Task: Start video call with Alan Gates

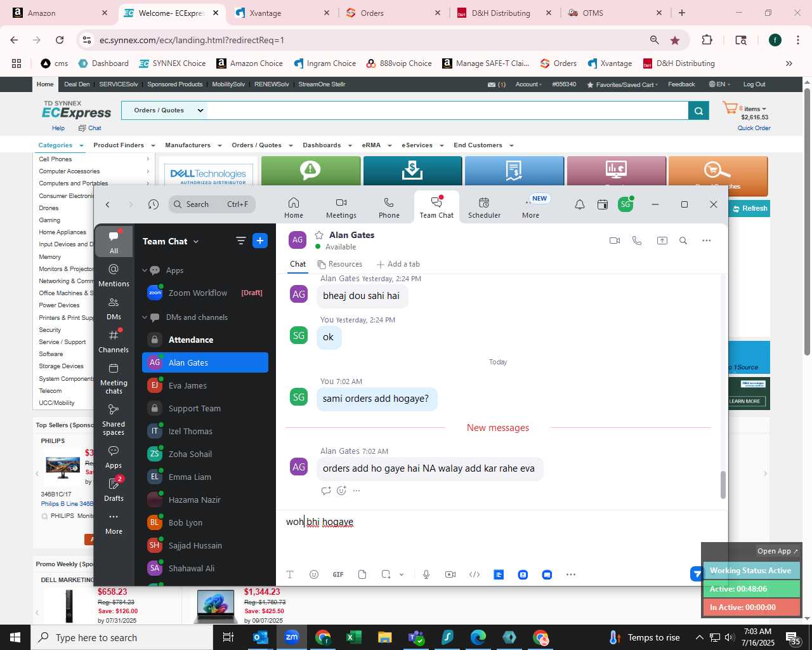Action: point(614,241)
